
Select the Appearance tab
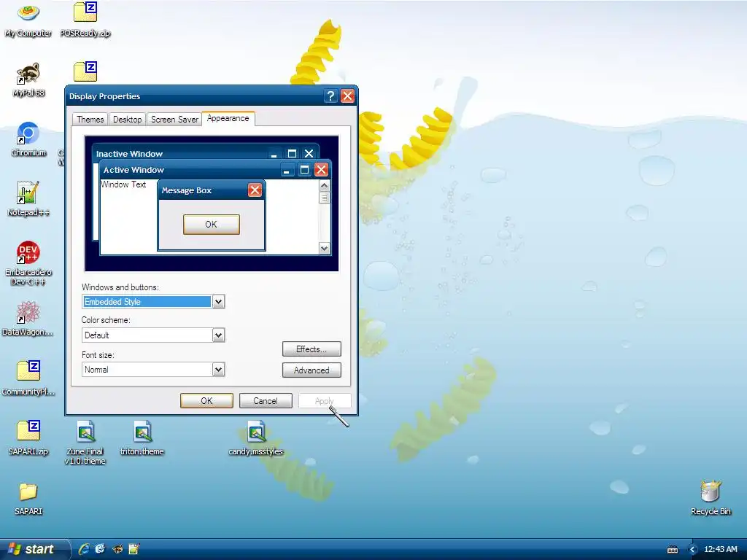click(228, 118)
